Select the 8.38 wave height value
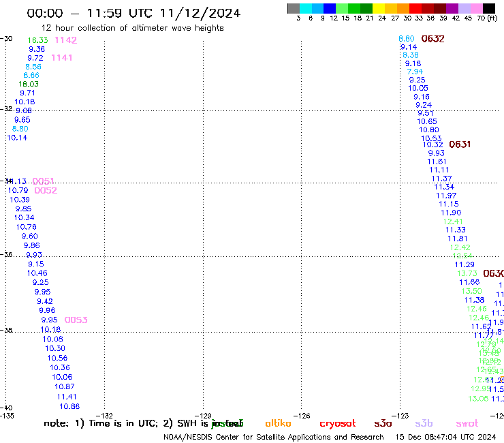Viewport: 504px width, 443px height. (x=411, y=55)
